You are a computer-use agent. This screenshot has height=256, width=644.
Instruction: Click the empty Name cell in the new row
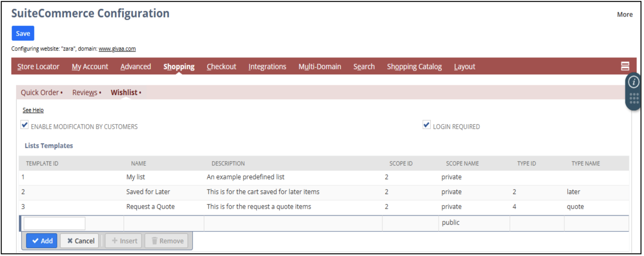pos(164,223)
